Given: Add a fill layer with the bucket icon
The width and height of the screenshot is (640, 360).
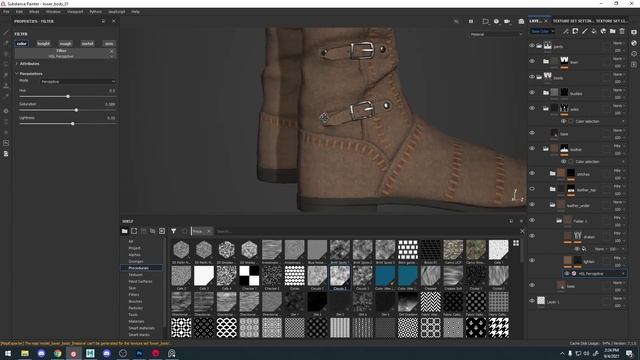Looking at the screenshot, I should [594, 31].
